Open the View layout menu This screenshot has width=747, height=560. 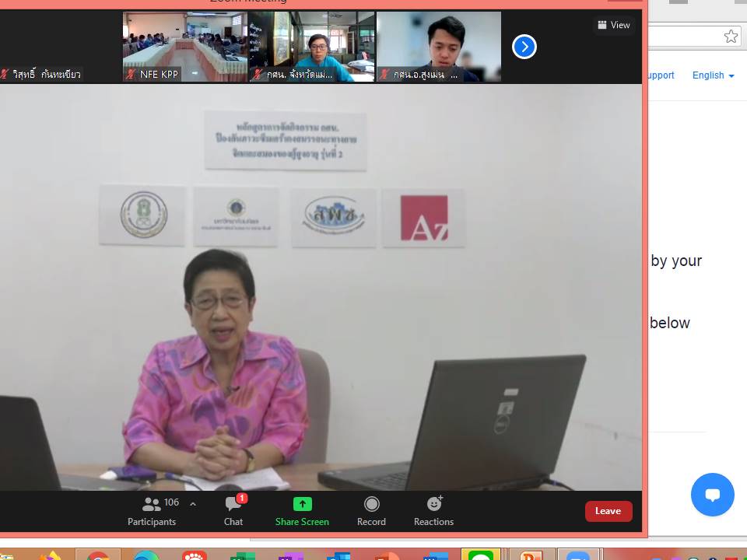[614, 25]
